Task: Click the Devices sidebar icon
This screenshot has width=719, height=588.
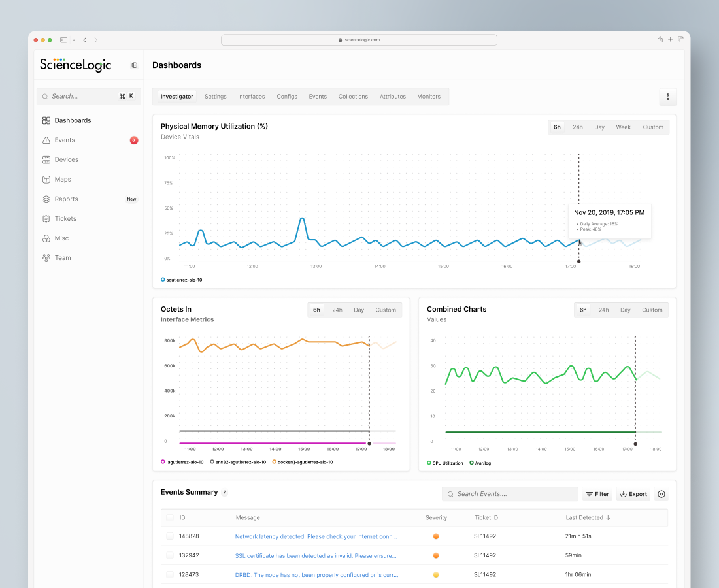Action: pyautogui.click(x=46, y=159)
